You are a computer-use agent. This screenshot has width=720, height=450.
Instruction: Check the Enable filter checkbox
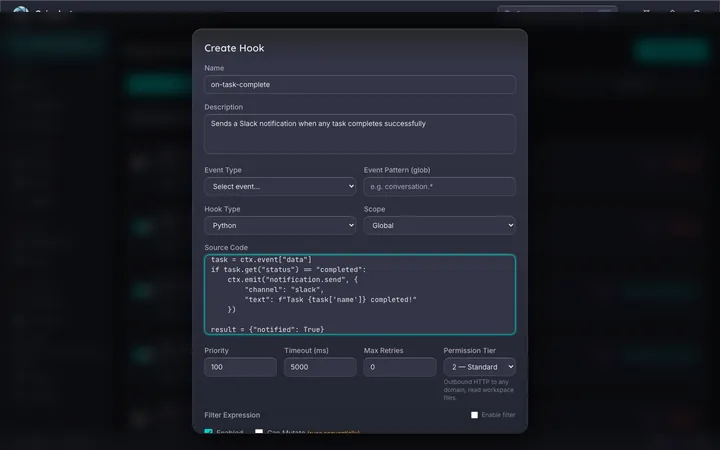(474, 415)
